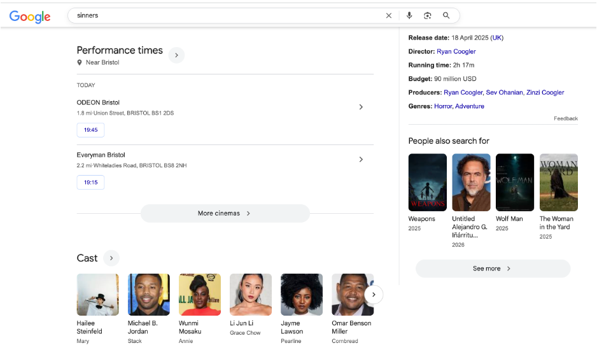The height and width of the screenshot is (364, 597).
Task: Open Jayme Lawson cast photo
Action: (x=302, y=295)
